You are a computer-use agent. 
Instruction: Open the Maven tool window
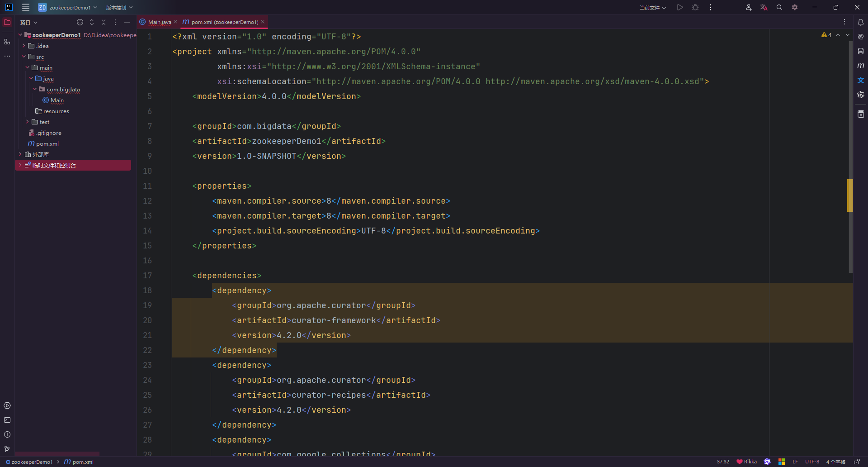tap(861, 66)
